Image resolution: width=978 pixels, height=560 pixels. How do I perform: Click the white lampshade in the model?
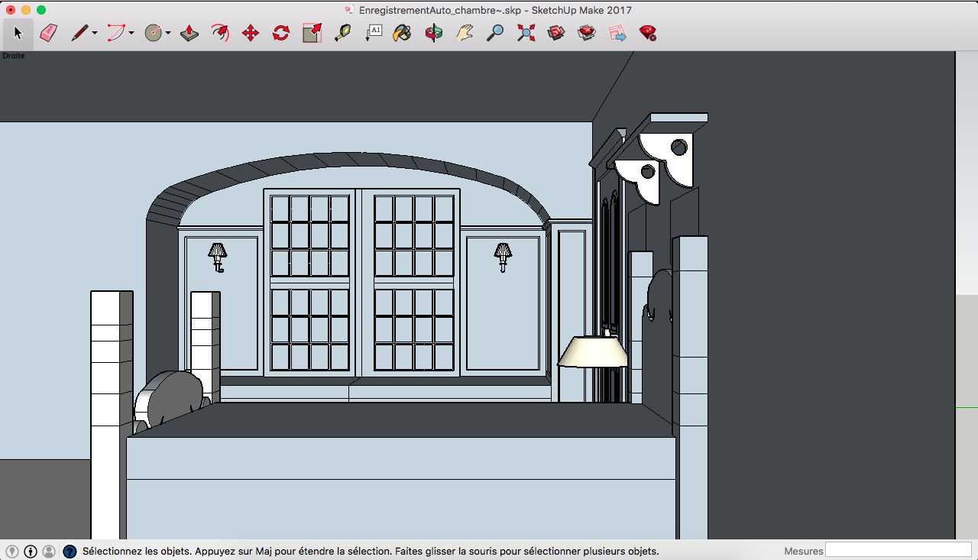[593, 352]
